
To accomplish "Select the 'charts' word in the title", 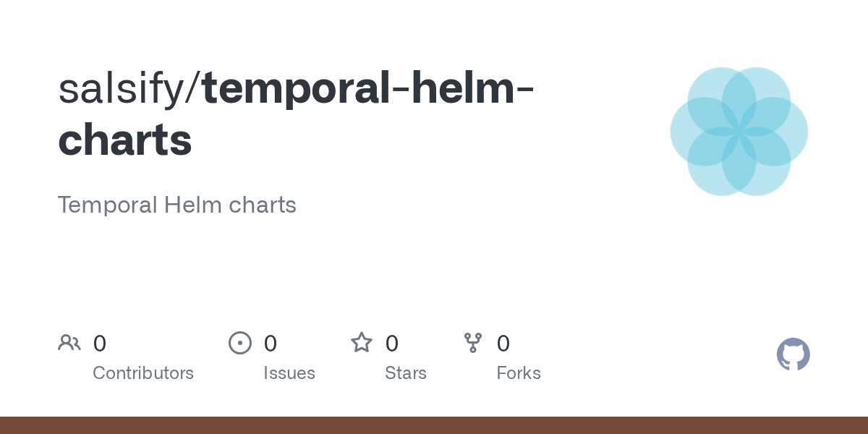I will pyautogui.click(x=125, y=140).
